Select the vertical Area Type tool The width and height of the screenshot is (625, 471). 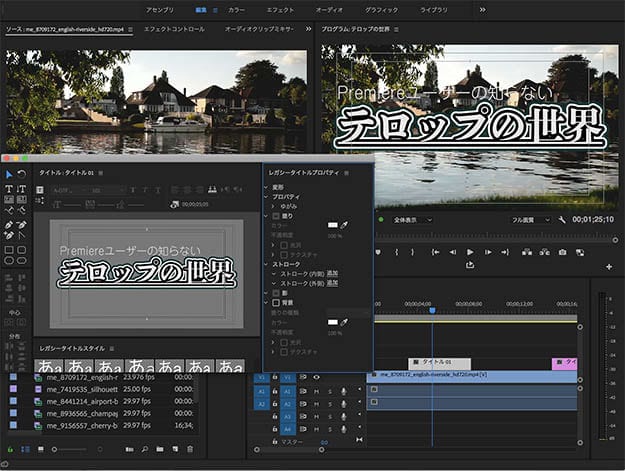22,199
